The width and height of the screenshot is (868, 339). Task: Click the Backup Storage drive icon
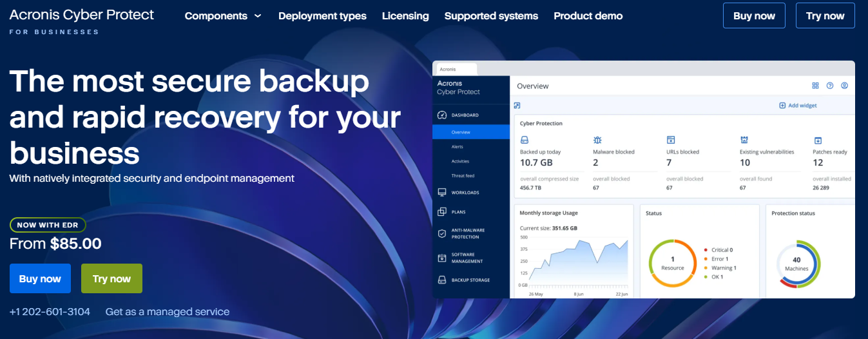tap(441, 280)
